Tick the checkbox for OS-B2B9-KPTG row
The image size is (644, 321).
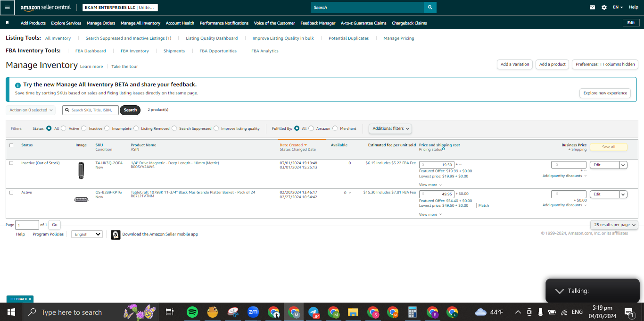point(11,193)
